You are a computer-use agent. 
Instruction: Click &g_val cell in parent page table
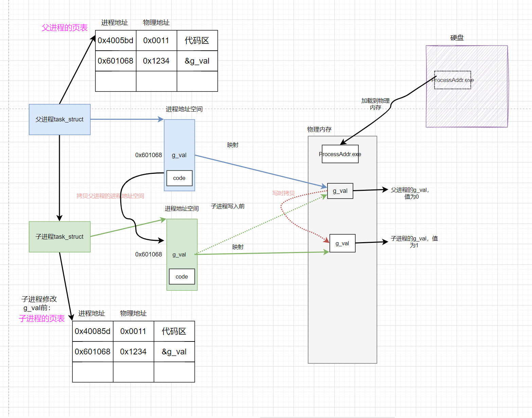[x=197, y=61]
